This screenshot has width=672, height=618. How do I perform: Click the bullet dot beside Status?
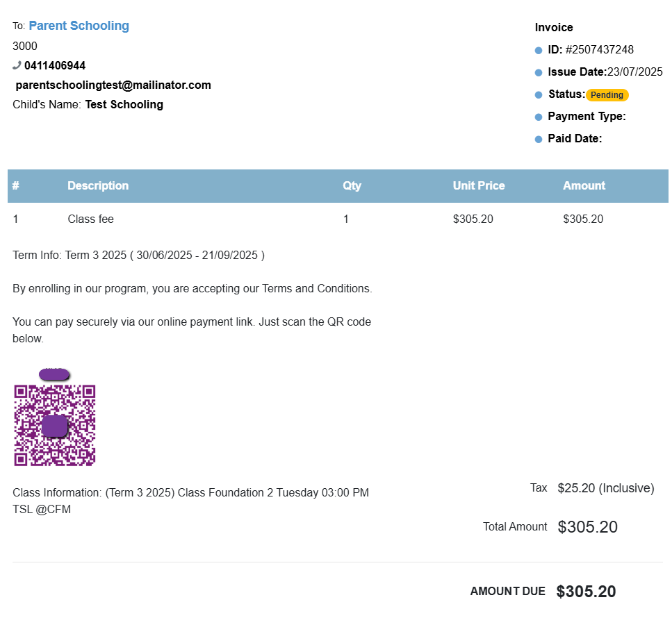point(538,95)
